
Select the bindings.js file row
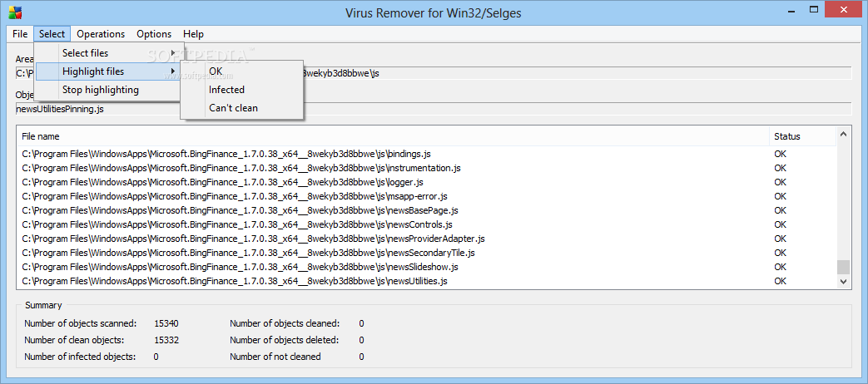[x=426, y=154]
